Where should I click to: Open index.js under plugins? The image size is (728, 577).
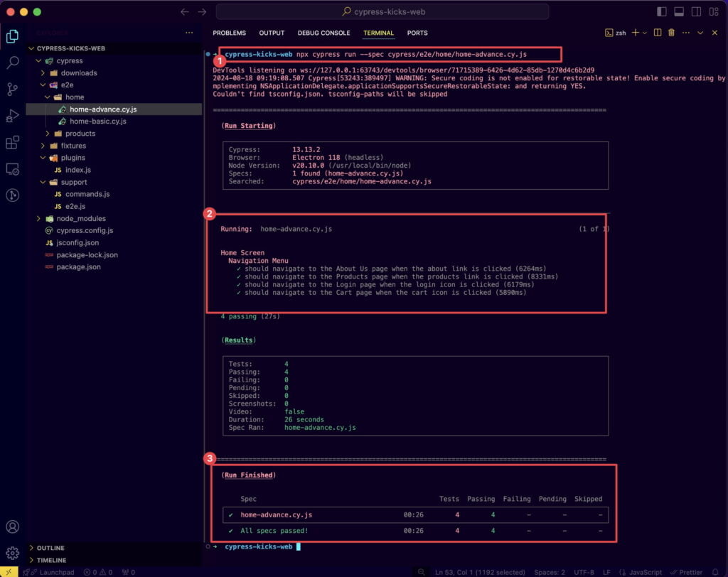point(114,170)
